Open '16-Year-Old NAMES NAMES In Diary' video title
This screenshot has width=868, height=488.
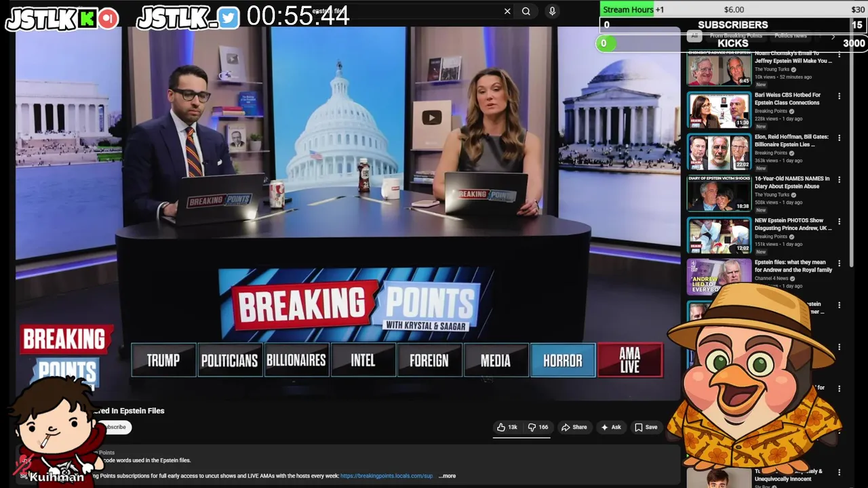[x=791, y=182]
